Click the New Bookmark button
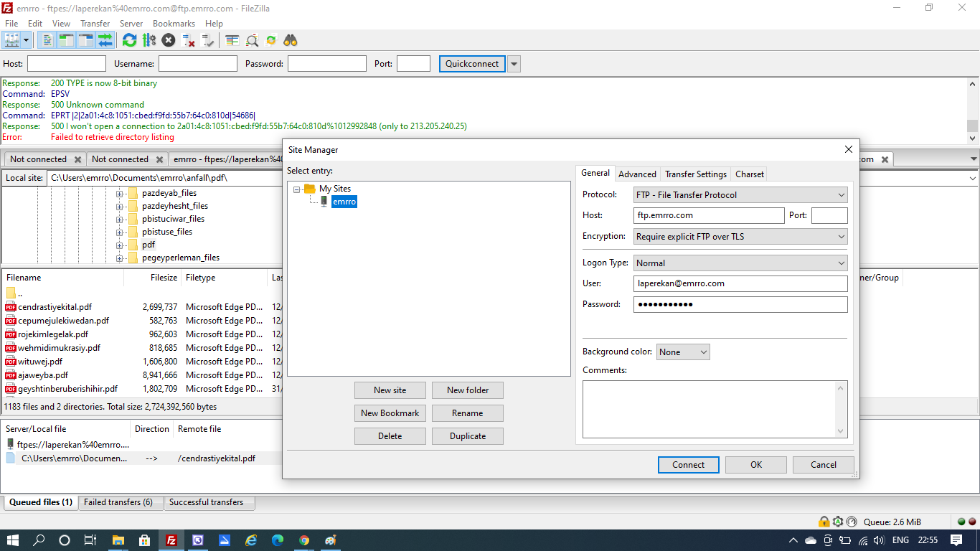Viewport: 980px width, 551px height. pyautogui.click(x=390, y=413)
